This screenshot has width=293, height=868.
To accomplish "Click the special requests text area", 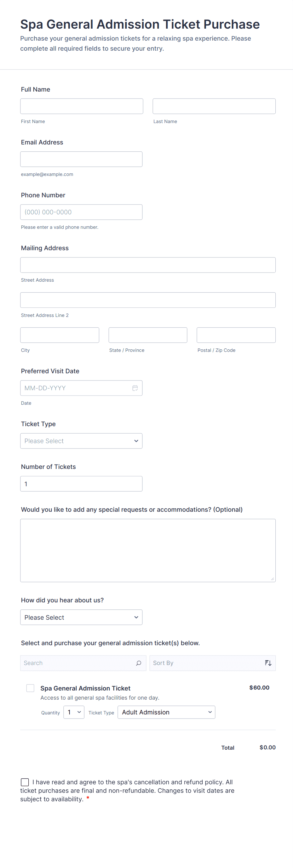I will (148, 550).
